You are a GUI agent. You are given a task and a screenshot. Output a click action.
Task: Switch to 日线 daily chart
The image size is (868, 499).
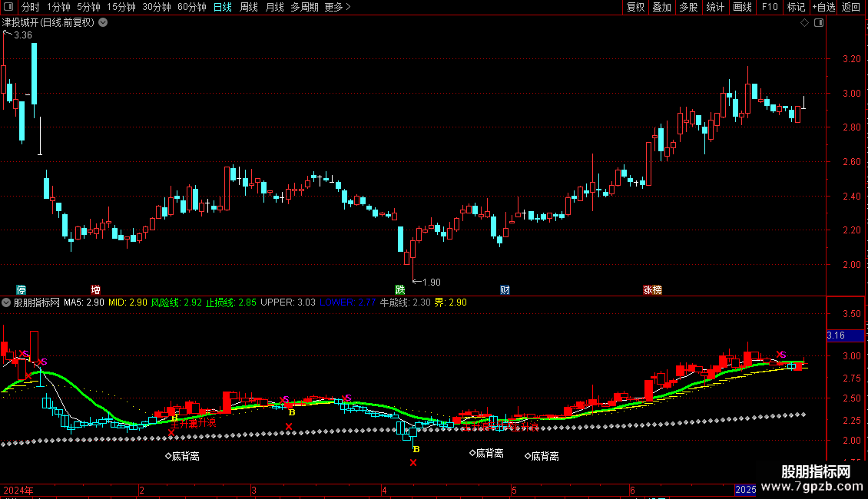pyautogui.click(x=223, y=7)
